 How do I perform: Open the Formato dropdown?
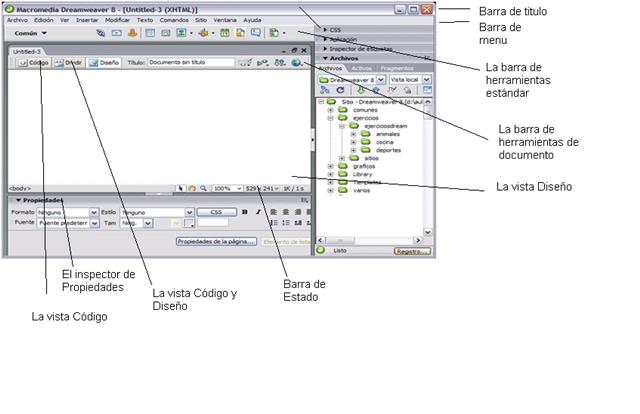click(x=93, y=212)
